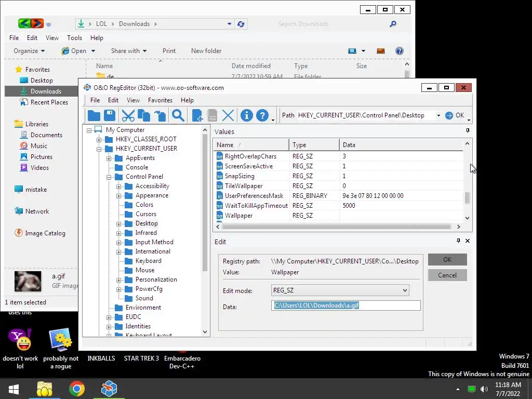Open the 'probably not a rogue' desktop icon
The image size is (532, 399).
click(61, 348)
